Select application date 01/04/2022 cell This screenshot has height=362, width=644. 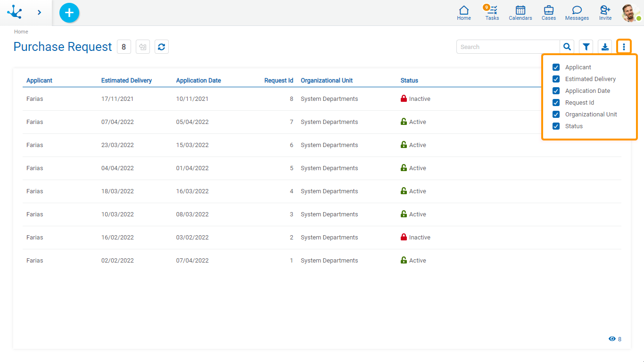click(192, 168)
